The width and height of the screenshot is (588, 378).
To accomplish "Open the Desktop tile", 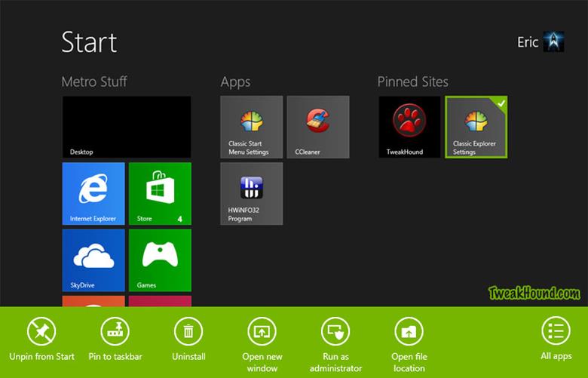I will click(127, 127).
